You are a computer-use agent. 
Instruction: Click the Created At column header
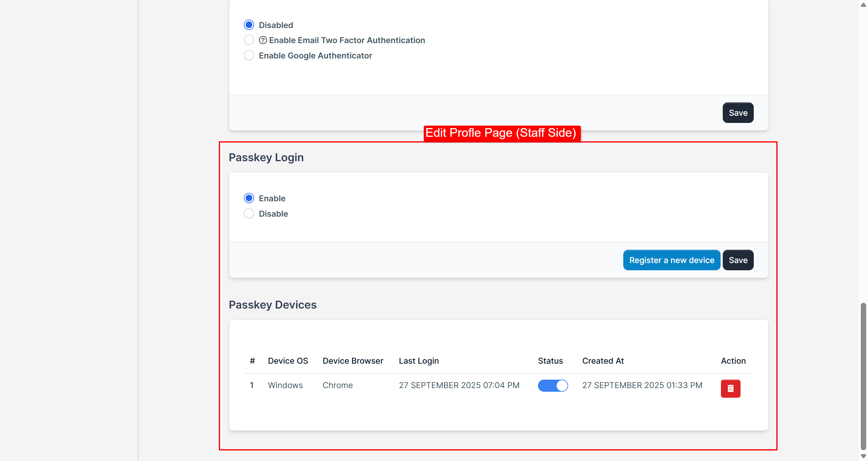click(x=603, y=361)
